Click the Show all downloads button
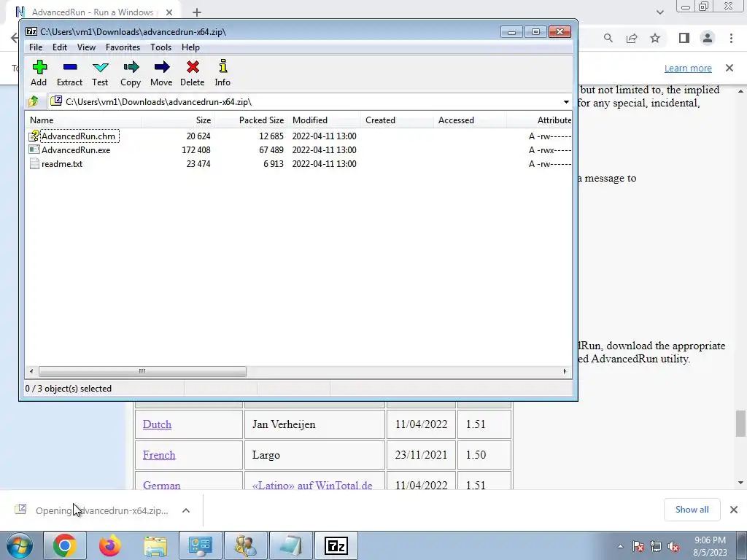The image size is (747, 560). 692,510
